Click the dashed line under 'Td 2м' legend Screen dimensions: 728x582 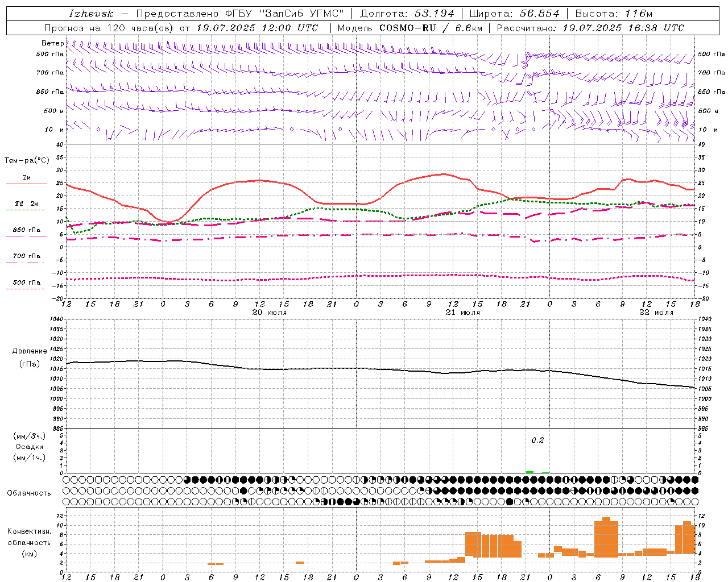(x=25, y=210)
